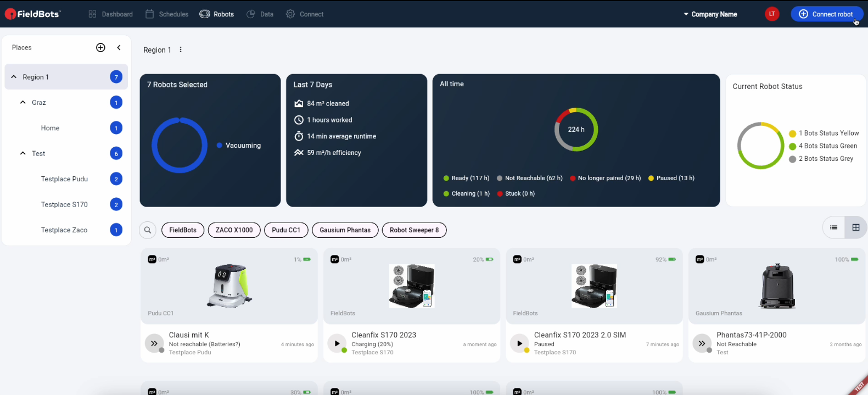Click the Connect robot button
Image resolution: width=868 pixels, height=395 pixels.
(827, 14)
